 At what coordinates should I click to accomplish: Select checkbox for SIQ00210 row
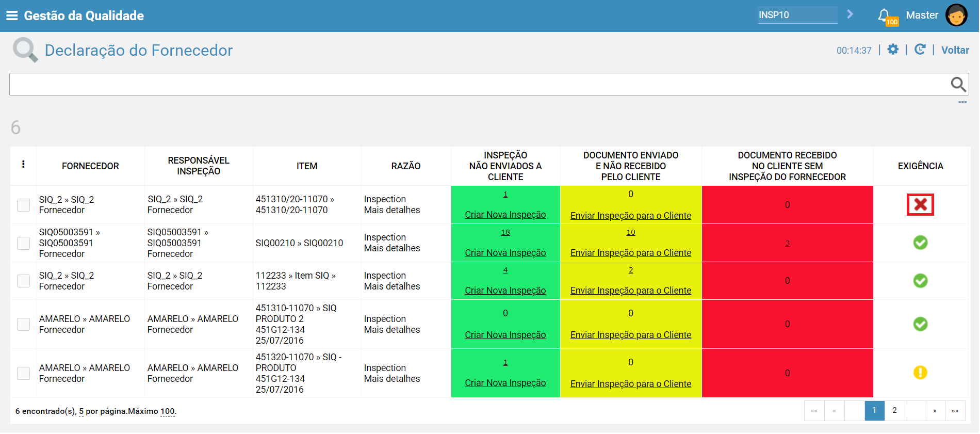point(23,243)
